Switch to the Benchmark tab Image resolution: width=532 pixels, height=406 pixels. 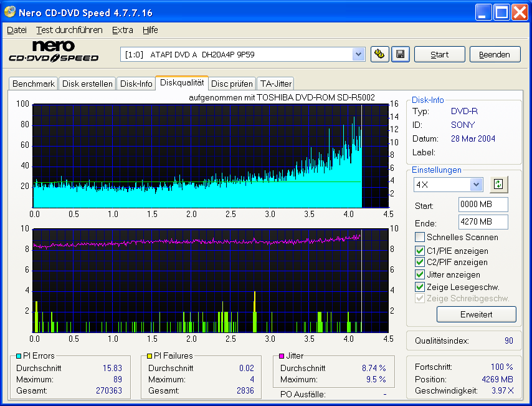34,84
